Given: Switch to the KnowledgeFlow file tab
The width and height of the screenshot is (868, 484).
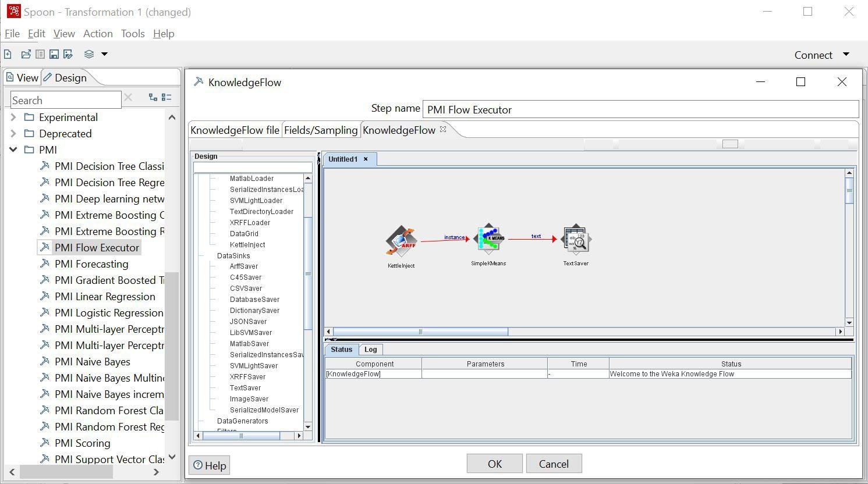Looking at the screenshot, I should (x=235, y=130).
